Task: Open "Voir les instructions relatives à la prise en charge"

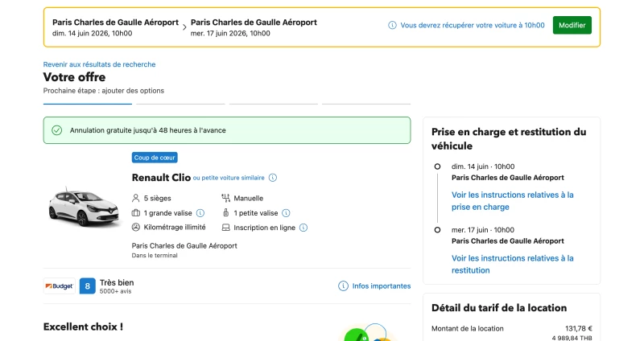Action: tap(512, 201)
